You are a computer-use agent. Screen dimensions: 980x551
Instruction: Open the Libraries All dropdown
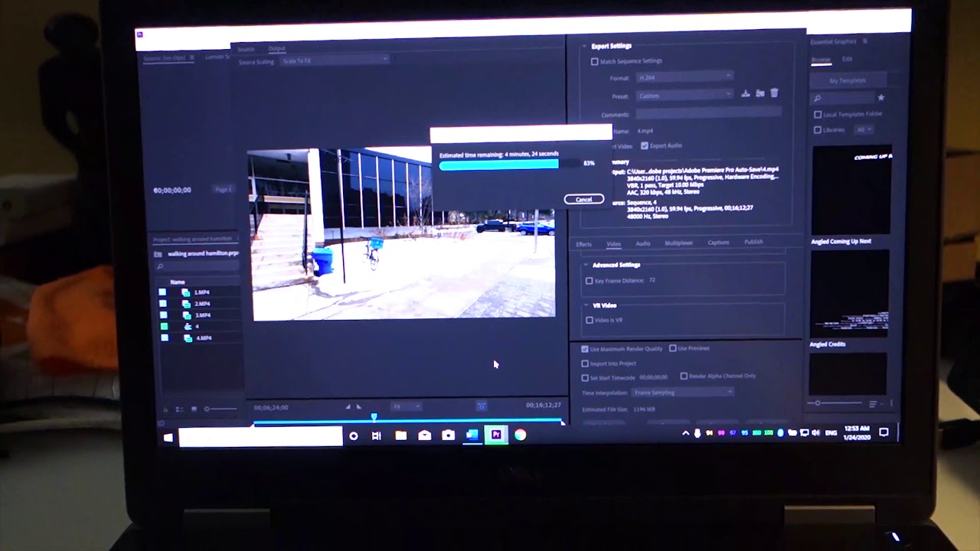[864, 130]
